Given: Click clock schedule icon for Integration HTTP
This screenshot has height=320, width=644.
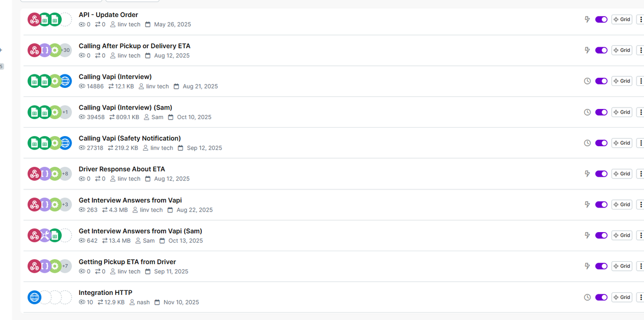Looking at the screenshot, I should coord(587,297).
